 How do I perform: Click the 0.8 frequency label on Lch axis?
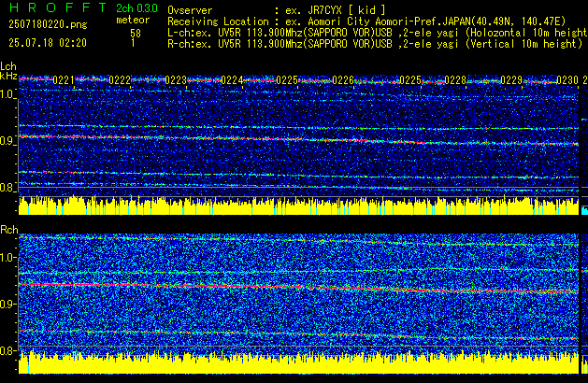click(7, 188)
